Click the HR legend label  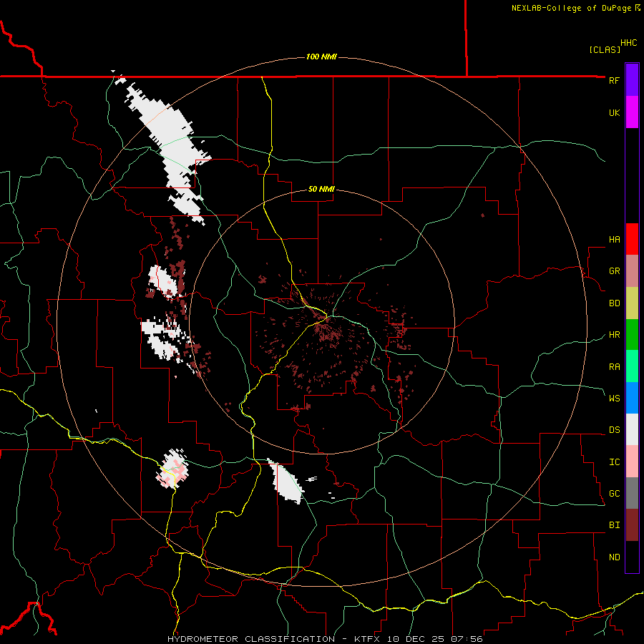[614, 335]
